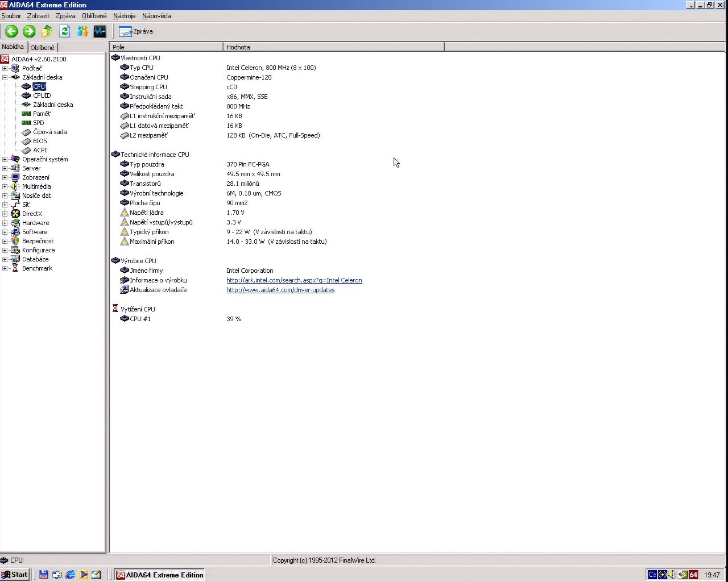This screenshot has width=728, height=582.
Task: Select the Čipová sada chipset icon
Action: coord(26,132)
